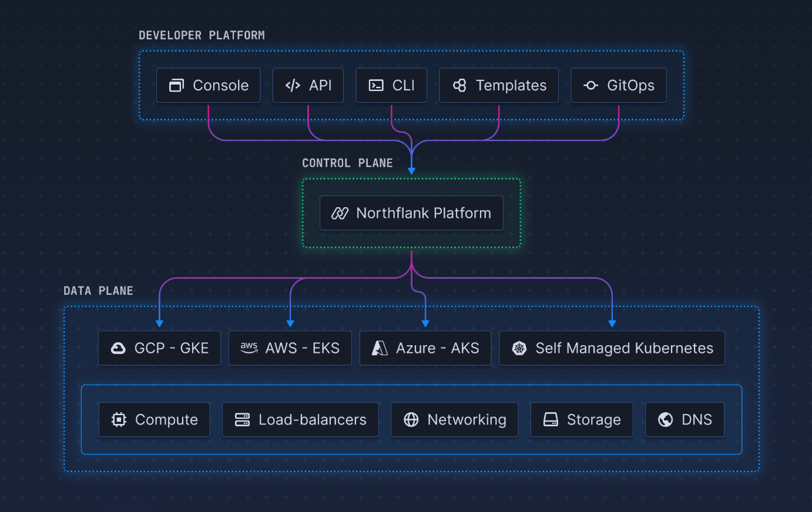The width and height of the screenshot is (812, 512).
Task: Select the Self Managed Kubernetes label
Action: coord(624,348)
